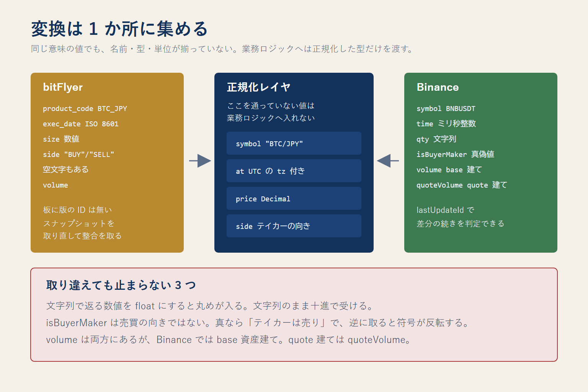Select the product_code BTC_JPY line

coord(85,109)
